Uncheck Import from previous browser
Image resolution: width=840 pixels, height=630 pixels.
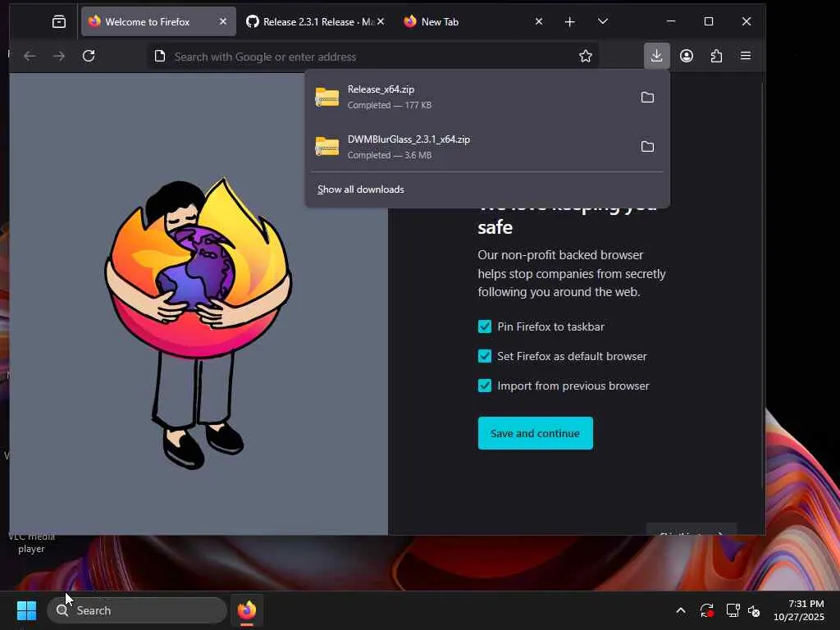(x=484, y=386)
